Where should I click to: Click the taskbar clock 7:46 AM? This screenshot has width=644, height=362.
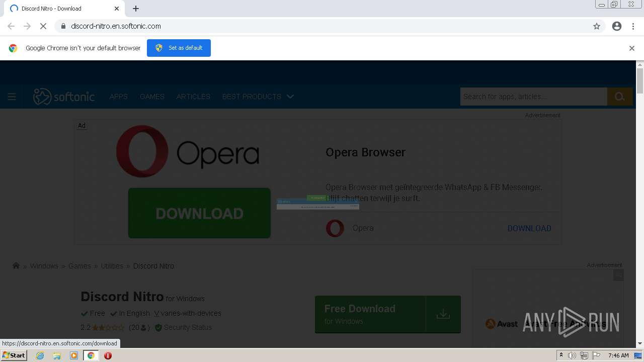pyautogui.click(x=618, y=355)
